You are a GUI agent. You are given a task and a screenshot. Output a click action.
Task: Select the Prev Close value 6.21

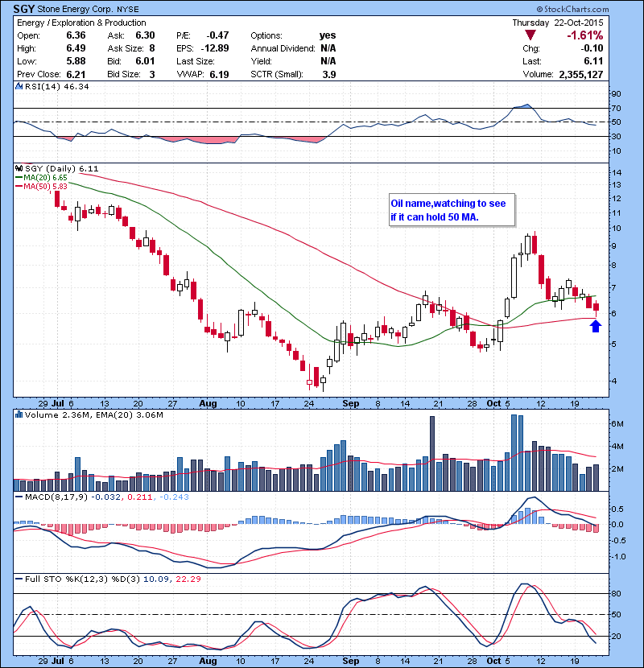[x=76, y=74]
